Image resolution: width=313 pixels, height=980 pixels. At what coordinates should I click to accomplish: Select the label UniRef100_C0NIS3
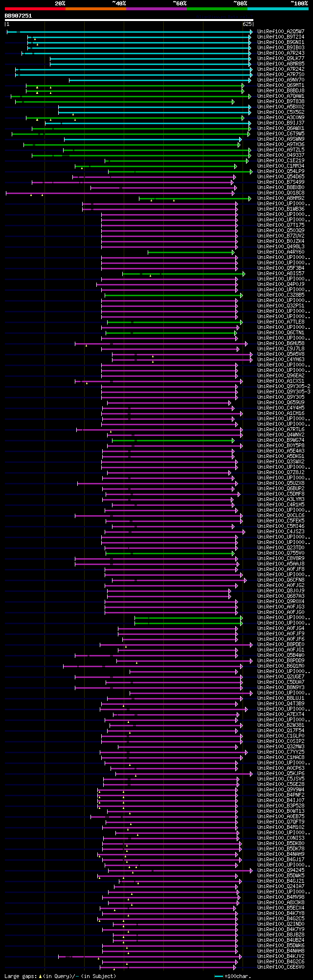pyautogui.click(x=281, y=838)
